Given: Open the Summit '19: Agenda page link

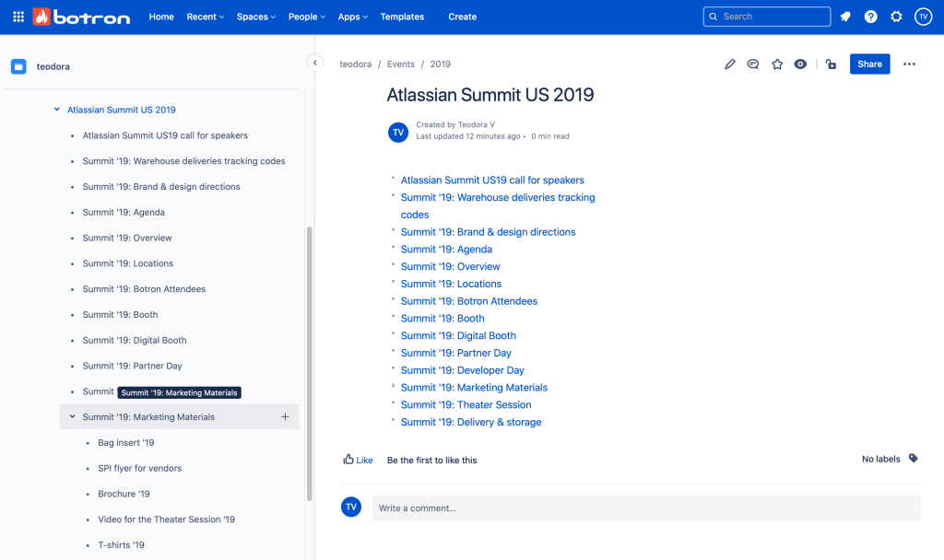Looking at the screenshot, I should pos(447,249).
